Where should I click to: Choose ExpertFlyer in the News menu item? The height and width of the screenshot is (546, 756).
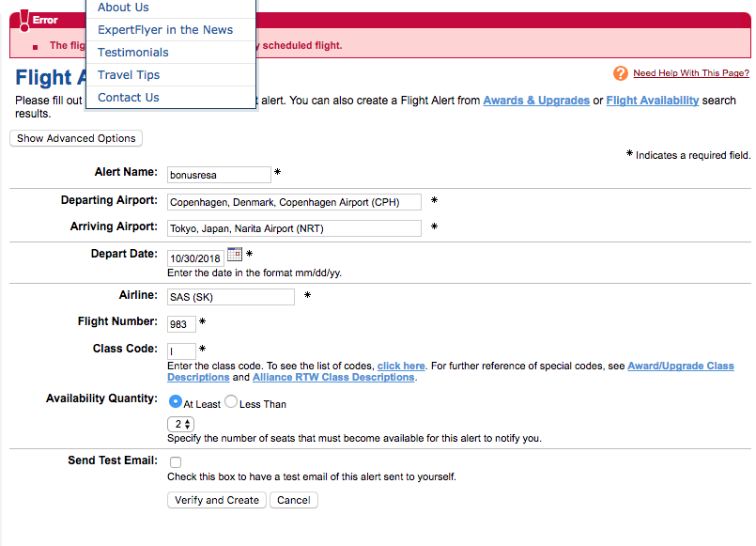tap(165, 30)
